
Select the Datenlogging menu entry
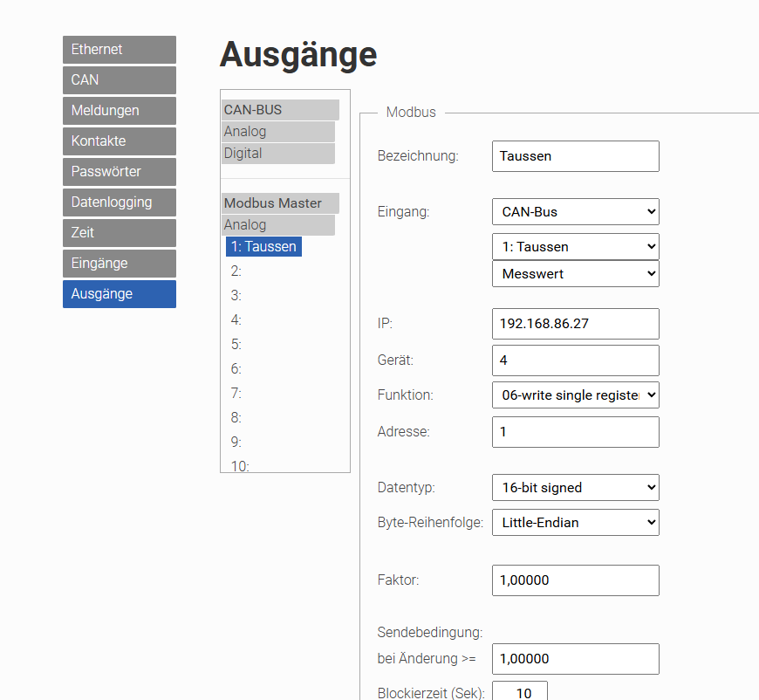click(119, 202)
